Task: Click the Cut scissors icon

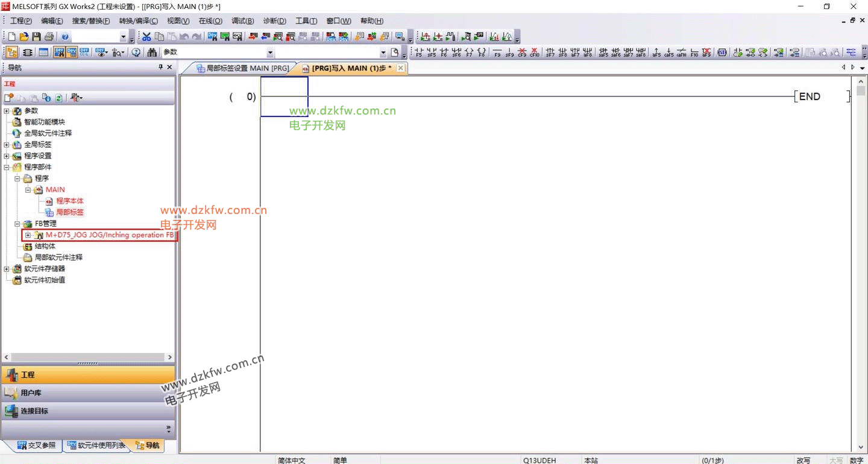Action: tap(146, 37)
